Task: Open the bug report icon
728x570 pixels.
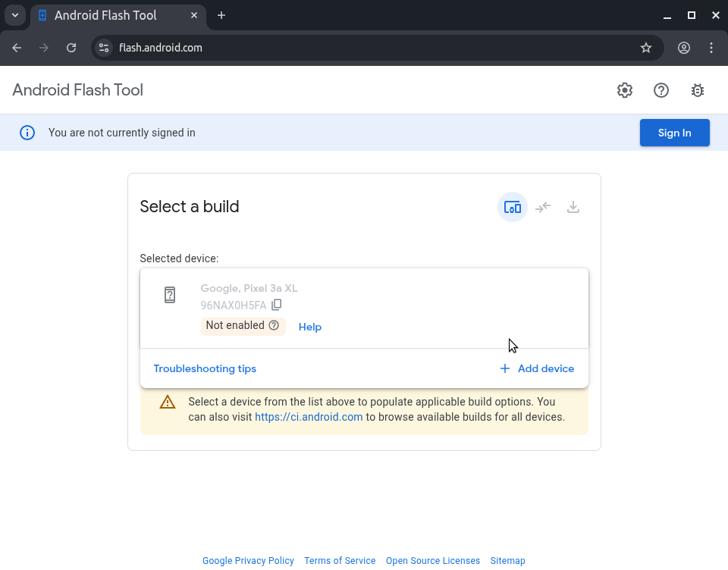Action: [698, 90]
